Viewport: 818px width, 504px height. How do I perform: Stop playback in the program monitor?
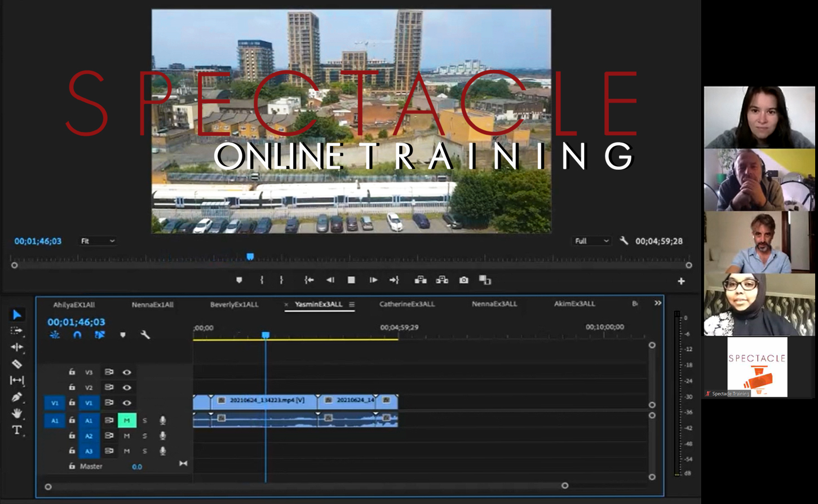(x=351, y=280)
